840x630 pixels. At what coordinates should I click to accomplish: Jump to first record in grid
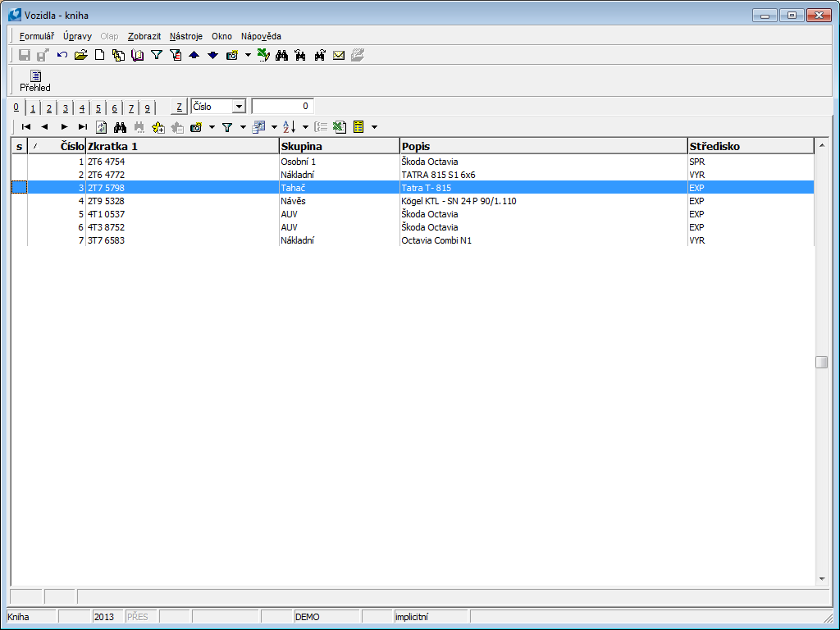click(x=26, y=127)
